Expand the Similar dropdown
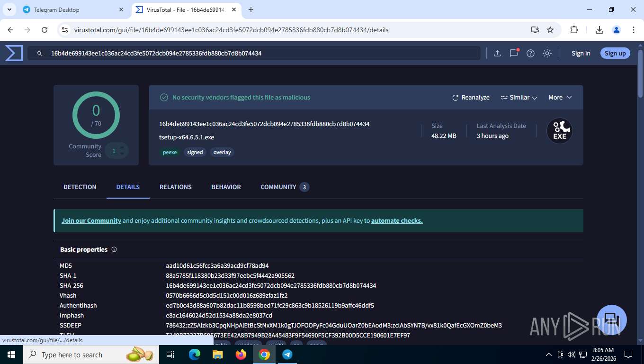644x364 pixels. pyautogui.click(x=519, y=98)
